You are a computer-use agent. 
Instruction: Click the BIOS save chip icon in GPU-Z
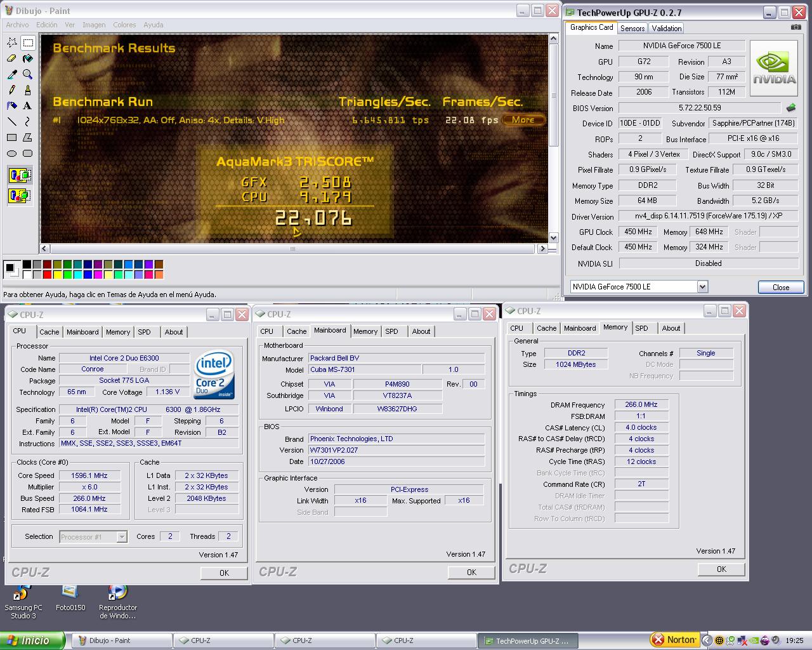790,108
